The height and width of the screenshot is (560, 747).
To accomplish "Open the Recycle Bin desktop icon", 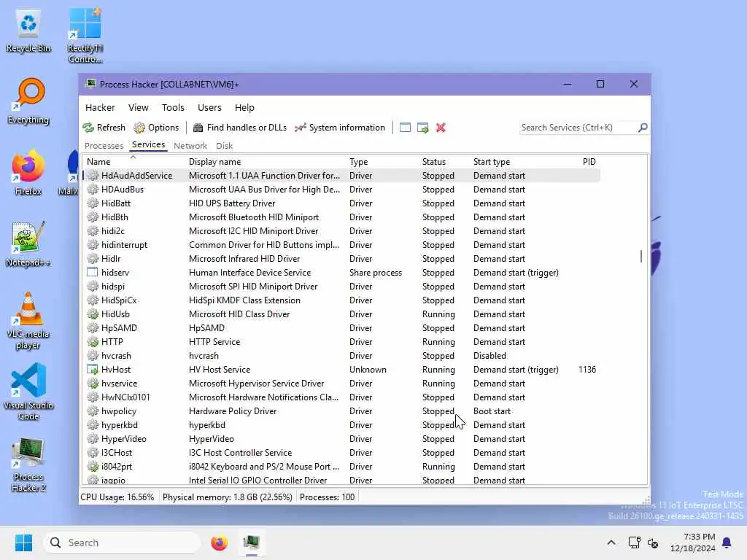I will click(28, 31).
